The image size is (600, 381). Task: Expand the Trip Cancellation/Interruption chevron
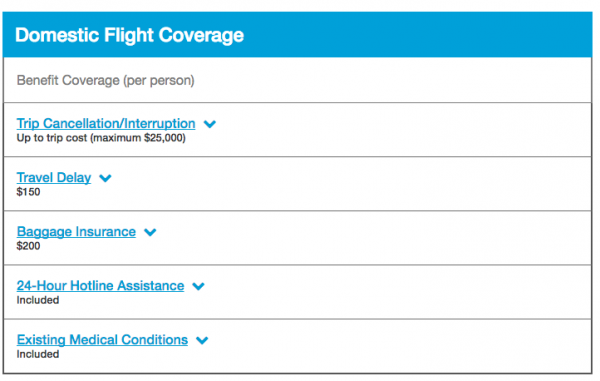click(x=210, y=124)
